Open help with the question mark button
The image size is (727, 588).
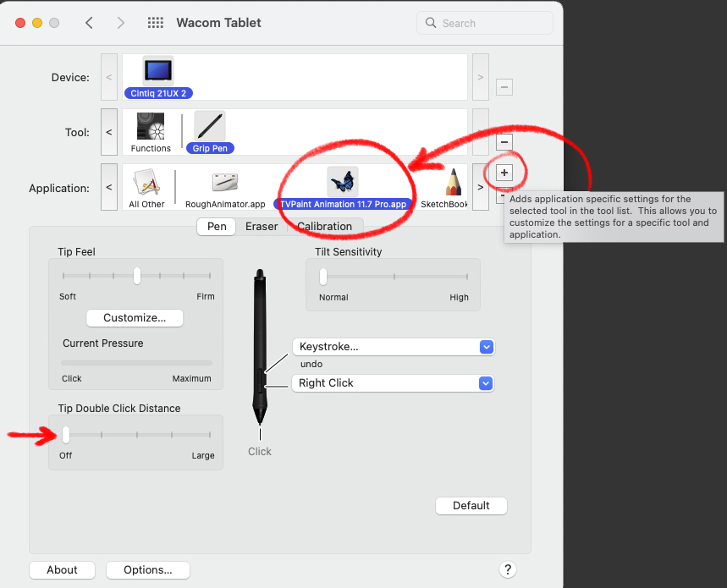pyautogui.click(x=508, y=569)
